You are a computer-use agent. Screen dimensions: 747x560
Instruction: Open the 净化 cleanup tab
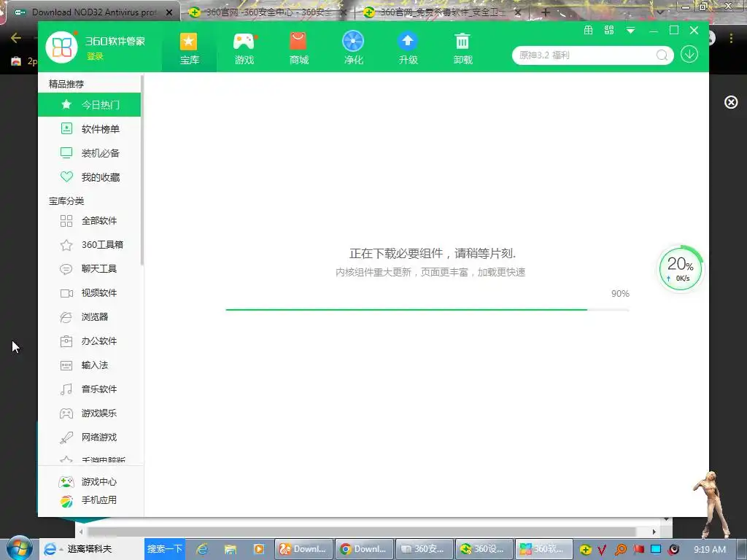pos(353,49)
